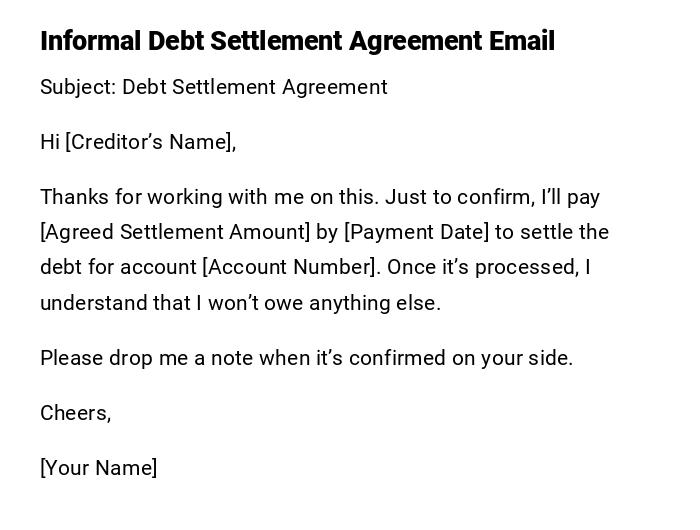Viewport: 700px width, 530px height.
Task: Click the "Hi" greeting word
Action: pyautogui.click(x=50, y=142)
